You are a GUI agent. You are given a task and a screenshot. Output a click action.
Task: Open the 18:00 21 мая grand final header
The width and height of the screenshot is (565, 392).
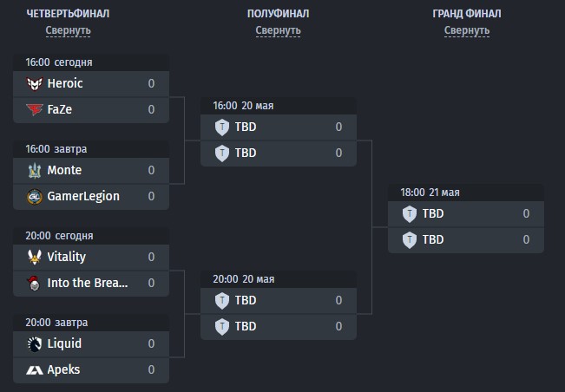tap(466, 193)
